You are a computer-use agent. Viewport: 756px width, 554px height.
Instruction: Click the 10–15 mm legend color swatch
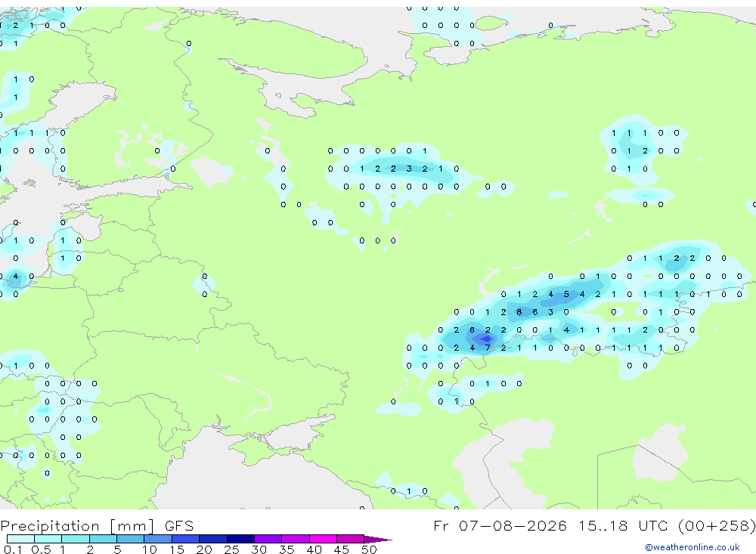158,539
